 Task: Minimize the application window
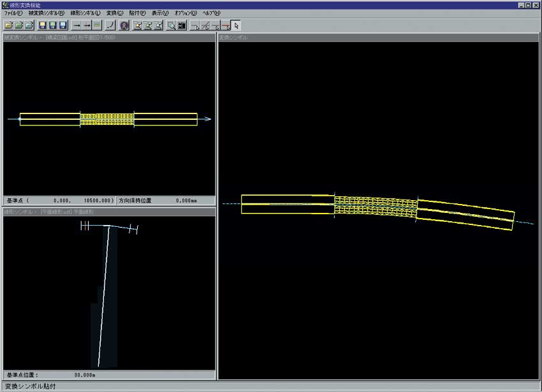(522, 5)
